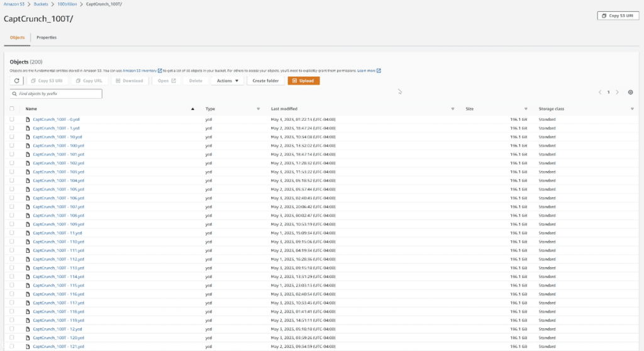Open CaptCrunch_100T - 106.ycd file link

[x=58, y=198]
